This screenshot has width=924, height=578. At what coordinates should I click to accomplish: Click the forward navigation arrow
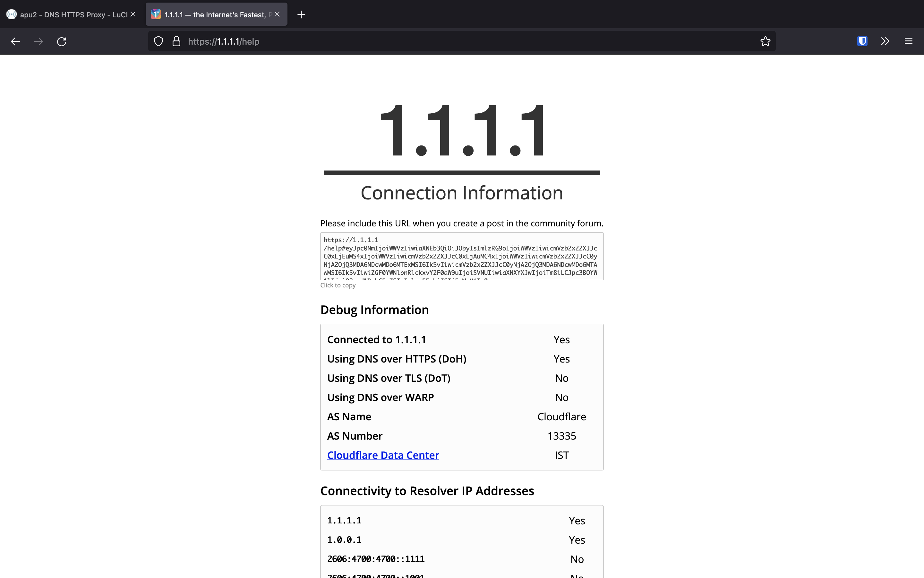(38, 41)
